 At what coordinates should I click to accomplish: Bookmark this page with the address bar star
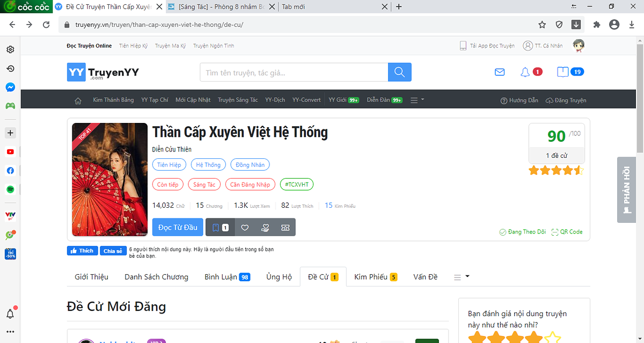tap(542, 25)
